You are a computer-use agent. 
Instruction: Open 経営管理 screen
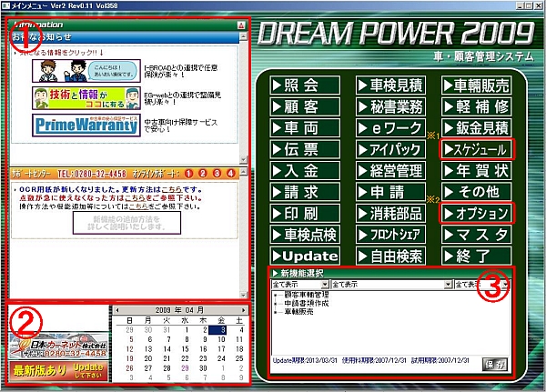click(390, 171)
